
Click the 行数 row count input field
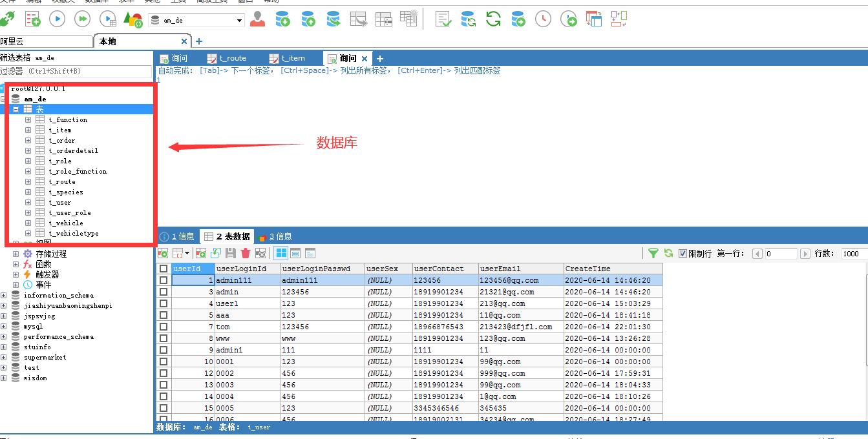click(853, 254)
